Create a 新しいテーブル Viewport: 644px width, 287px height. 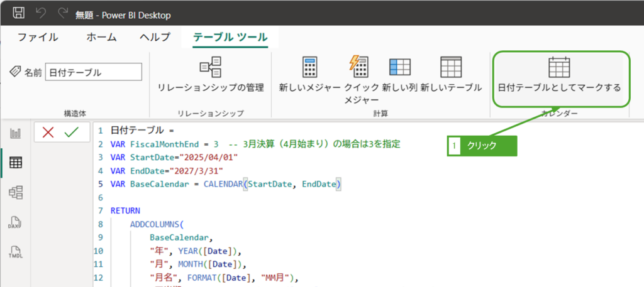click(451, 74)
